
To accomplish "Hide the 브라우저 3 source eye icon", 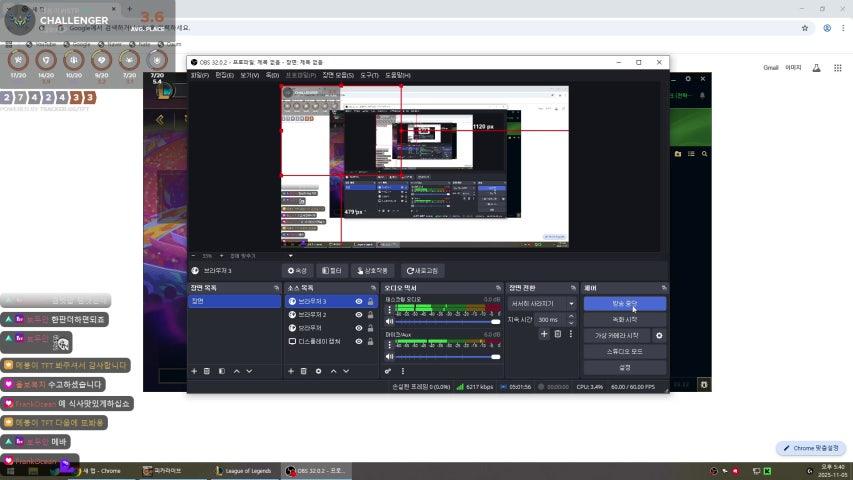I will (x=358, y=301).
